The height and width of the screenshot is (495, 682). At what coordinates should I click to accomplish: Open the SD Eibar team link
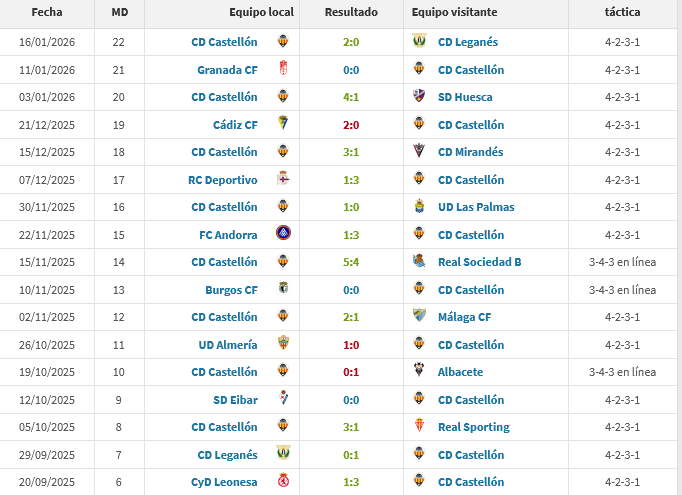coord(235,400)
